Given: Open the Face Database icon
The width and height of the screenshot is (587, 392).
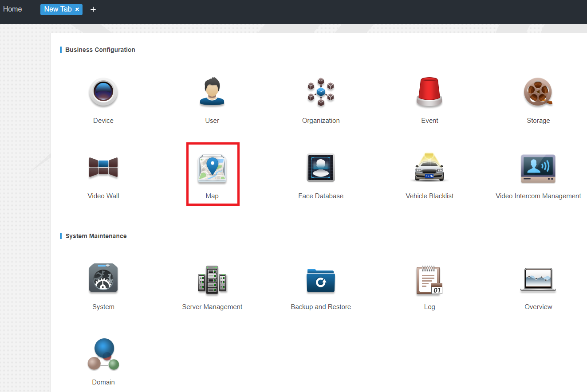Looking at the screenshot, I should click(321, 168).
